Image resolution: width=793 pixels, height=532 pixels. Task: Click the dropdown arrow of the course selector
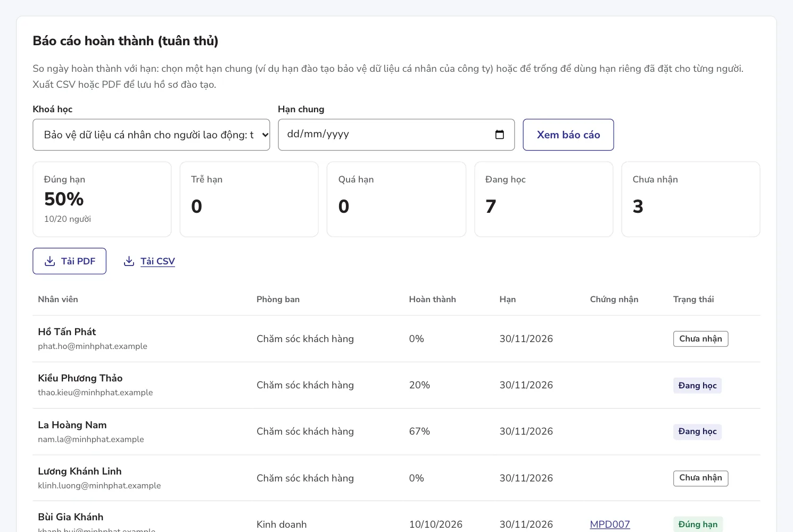265,135
